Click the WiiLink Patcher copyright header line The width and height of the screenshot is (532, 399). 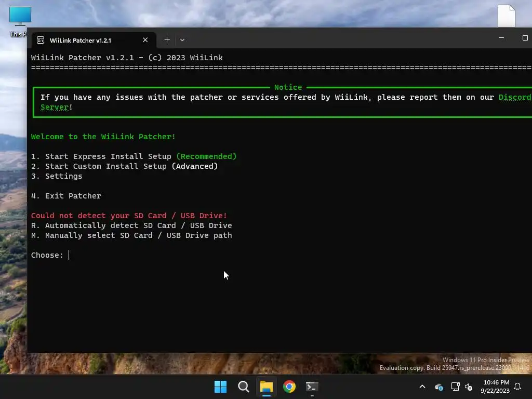127,58
